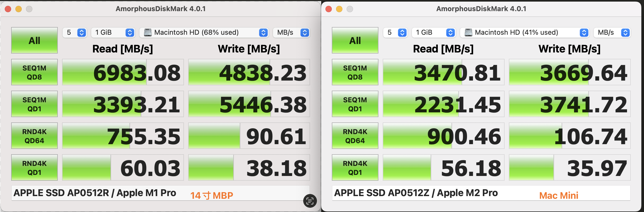Open the MB/s unit dropdown in the M2 Pro window

pos(612,33)
